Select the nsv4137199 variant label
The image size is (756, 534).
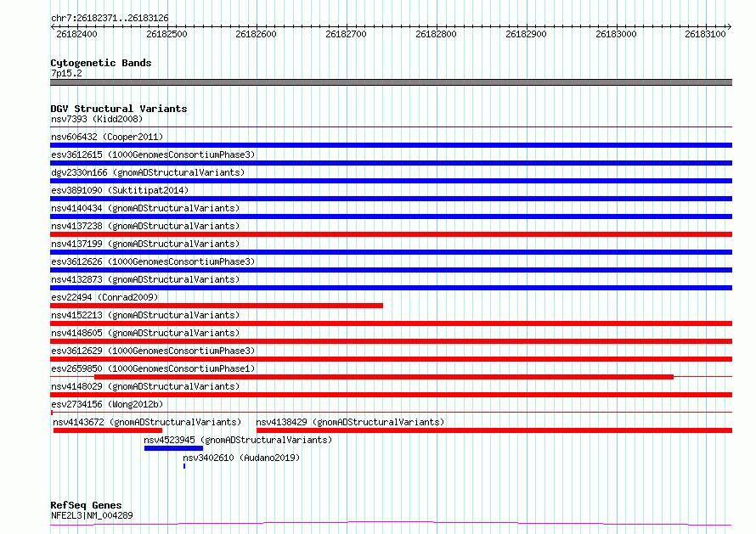point(145,244)
